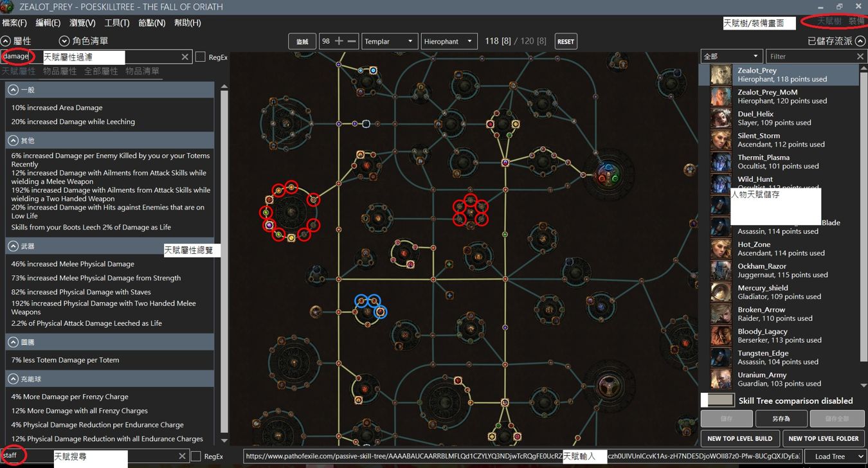Select the Zealot_Prey_MoM build portrait
The height and width of the screenshot is (468, 868).
pyautogui.click(x=721, y=96)
